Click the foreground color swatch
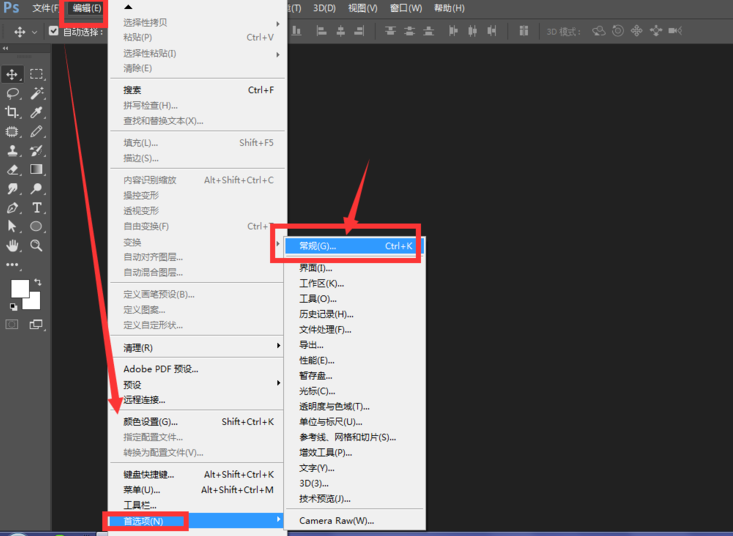The height and width of the screenshot is (536, 733). coord(19,287)
